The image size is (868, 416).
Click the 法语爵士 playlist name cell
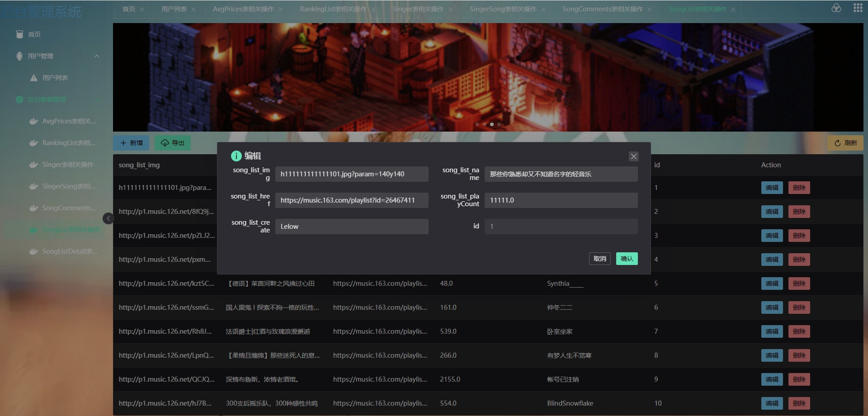pyautogui.click(x=268, y=331)
